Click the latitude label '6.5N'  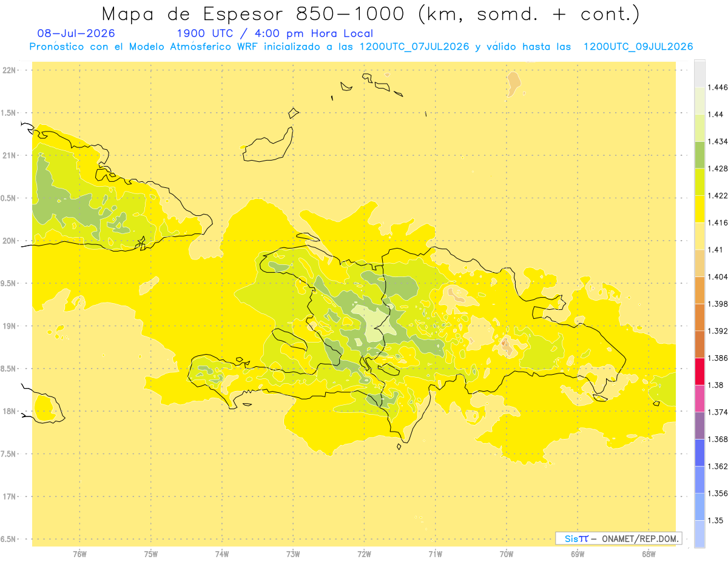[8, 539]
